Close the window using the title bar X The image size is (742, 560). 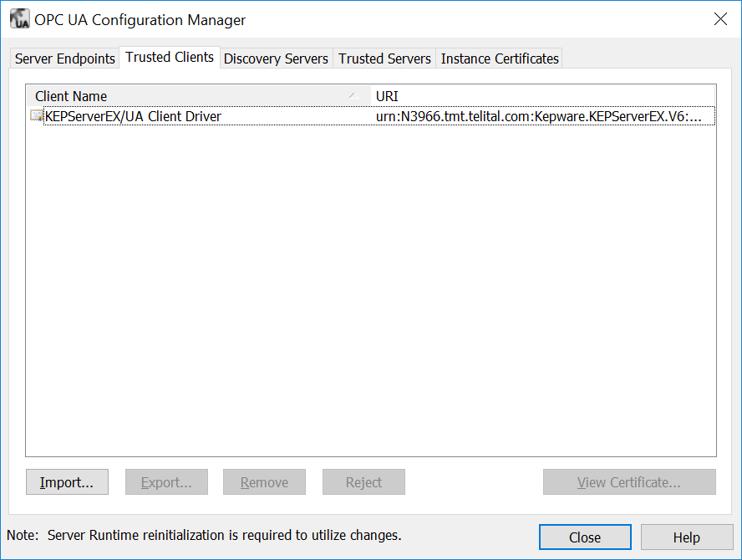tap(719, 19)
